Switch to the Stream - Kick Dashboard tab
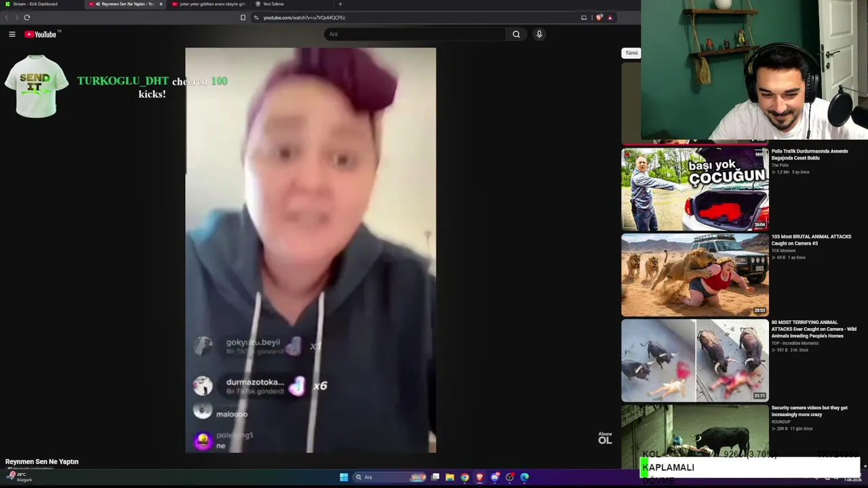The width and height of the screenshot is (868, 488). click(x=35, y=4)
